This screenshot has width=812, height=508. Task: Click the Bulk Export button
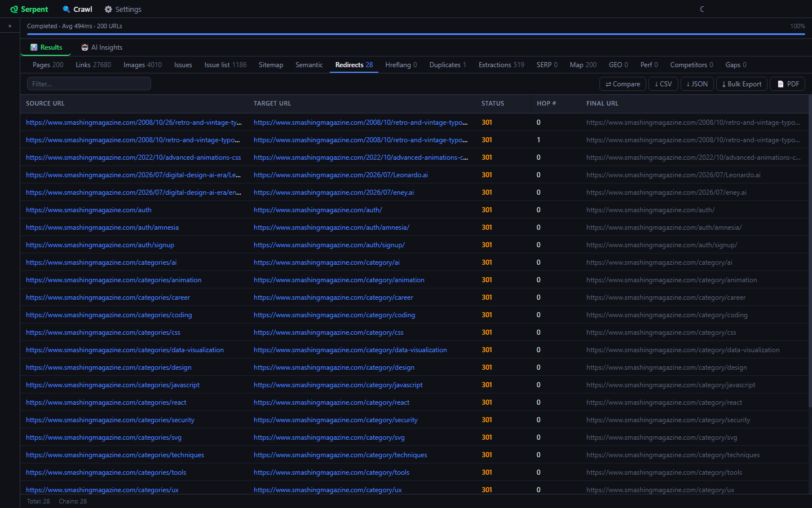click(x=742, y=84)
